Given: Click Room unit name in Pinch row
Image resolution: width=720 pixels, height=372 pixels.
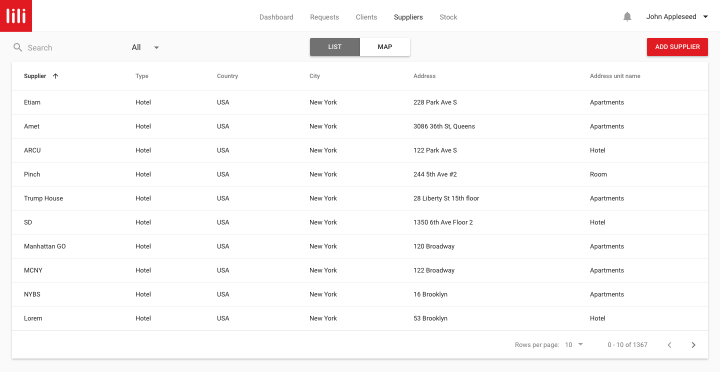Looking at the screenshot, I should click(x=598, y=175).
